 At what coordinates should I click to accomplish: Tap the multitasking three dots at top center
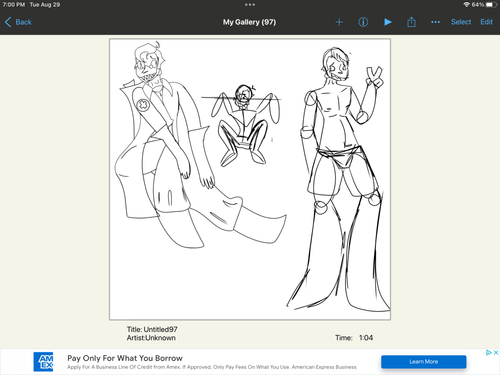pyautogui.click(x=250, y=5)
